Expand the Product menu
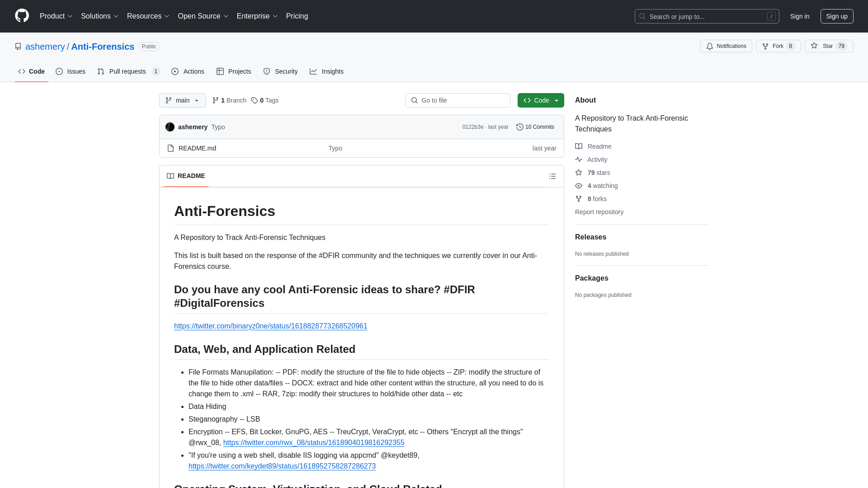Image resolution: width=868 pixels, height=488 pixels. (x=56, y=16)
